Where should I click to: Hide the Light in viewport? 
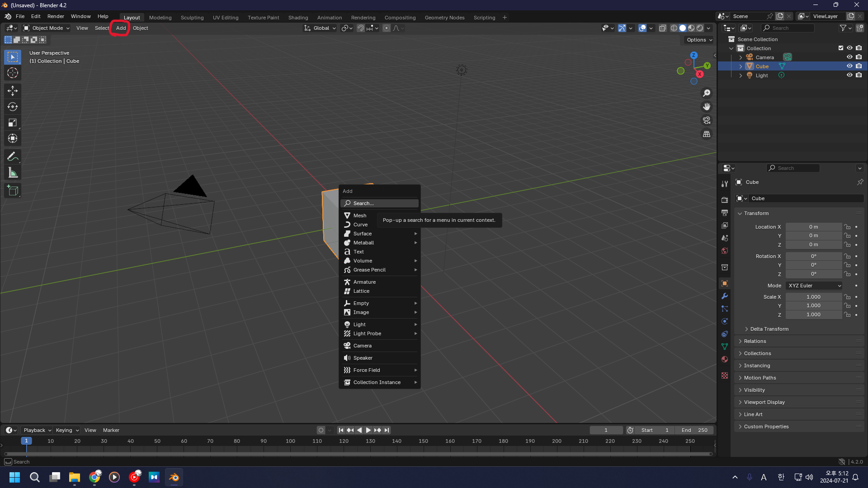(849, 75)
